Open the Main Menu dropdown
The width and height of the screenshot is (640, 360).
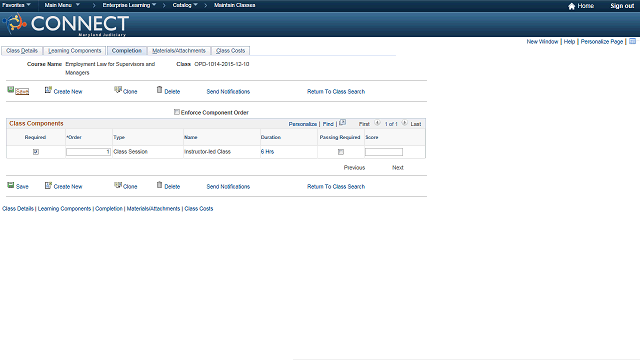pos(62,5)
